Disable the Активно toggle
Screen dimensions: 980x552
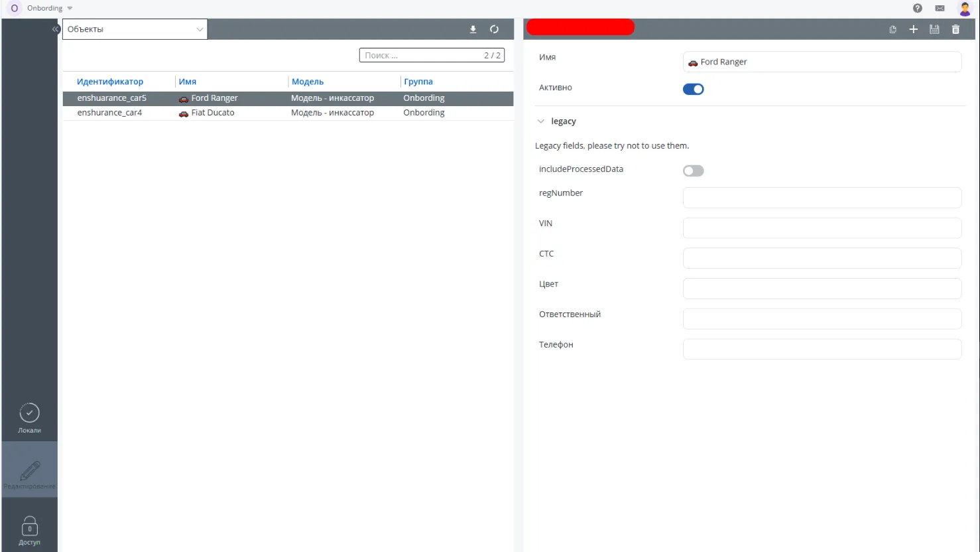(x=693, y=89)
